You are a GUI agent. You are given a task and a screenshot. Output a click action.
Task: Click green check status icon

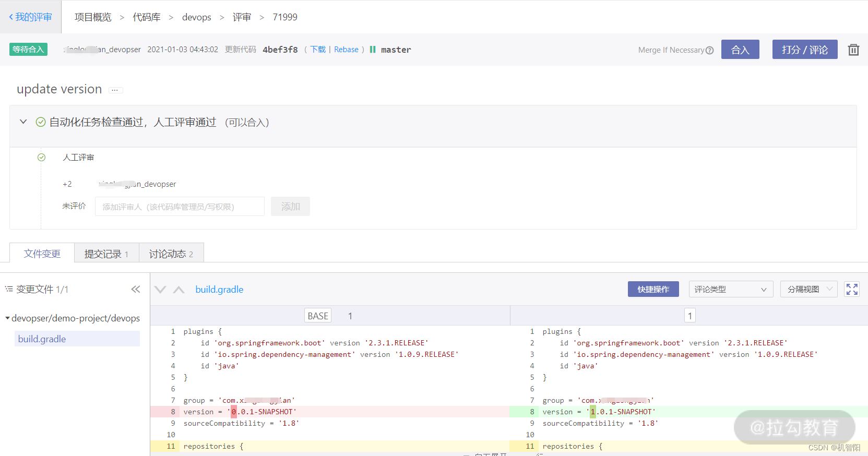coord(40,122)
